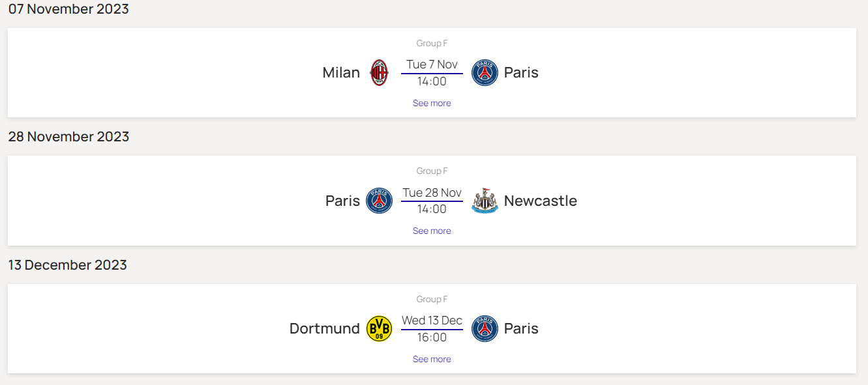
Task: Click the Paris crest in the Milan match
Action: pos(485,73)
